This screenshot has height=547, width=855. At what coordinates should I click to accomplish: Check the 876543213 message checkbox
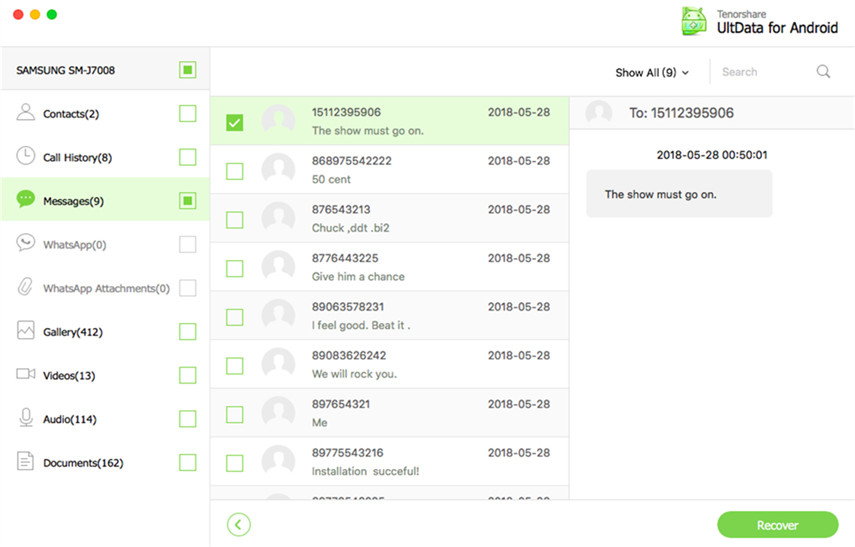(234, 220)
